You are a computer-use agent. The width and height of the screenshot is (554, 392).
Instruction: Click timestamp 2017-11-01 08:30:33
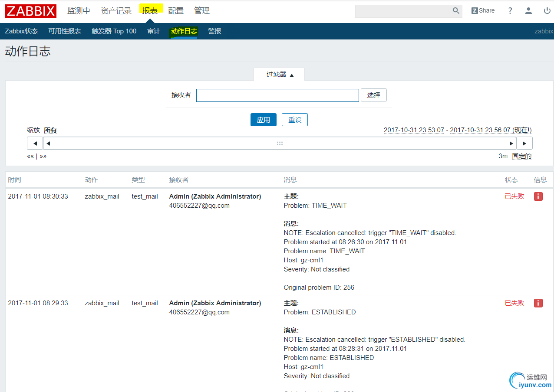coord(38,196)
